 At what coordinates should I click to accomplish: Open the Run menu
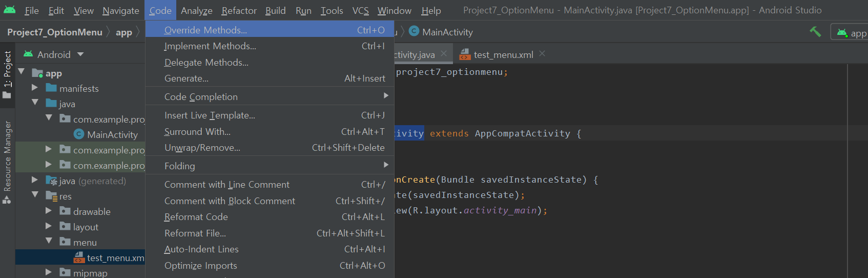303,10
